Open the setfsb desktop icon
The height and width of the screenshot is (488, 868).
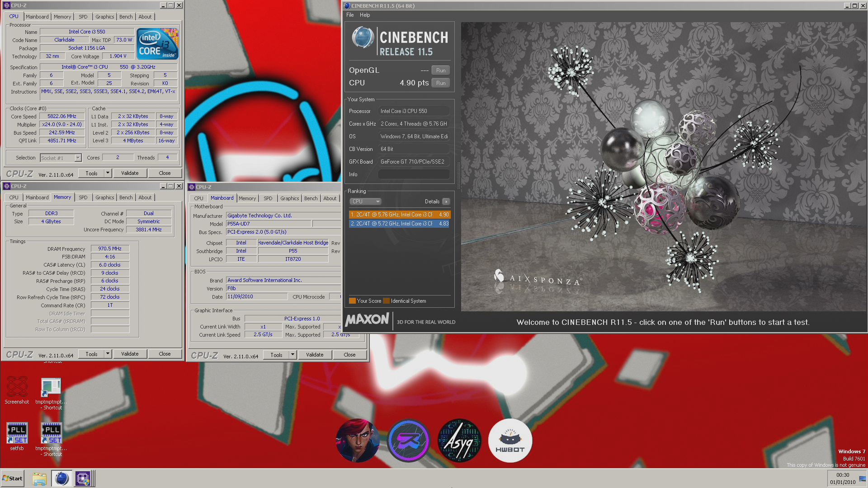pyautogui.click(x=17, y=436)
